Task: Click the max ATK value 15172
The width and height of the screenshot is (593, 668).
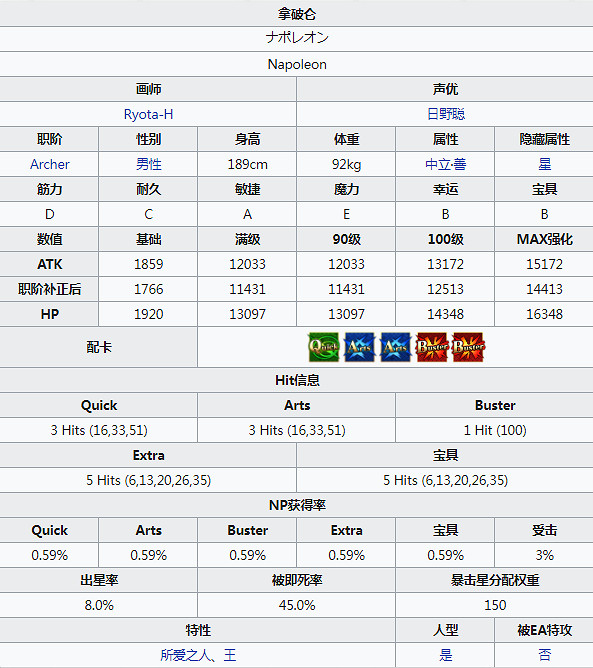Action: pyautogui.click(x=544, y=264)
